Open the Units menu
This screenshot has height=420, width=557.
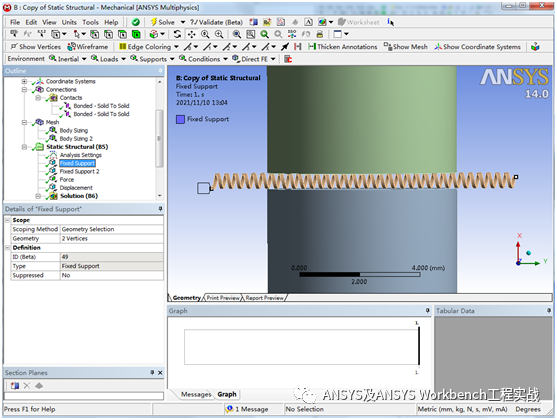(x=69, y=22)
